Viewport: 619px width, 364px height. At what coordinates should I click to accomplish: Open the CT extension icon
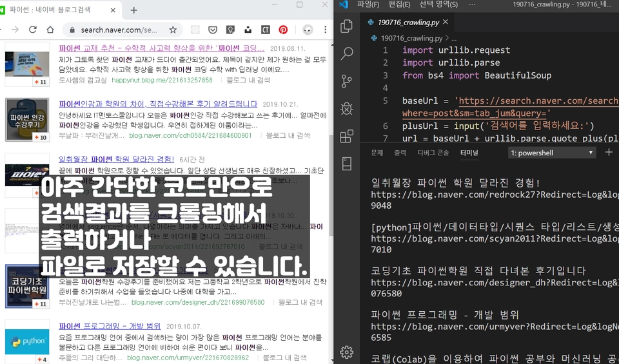(265, 30)
